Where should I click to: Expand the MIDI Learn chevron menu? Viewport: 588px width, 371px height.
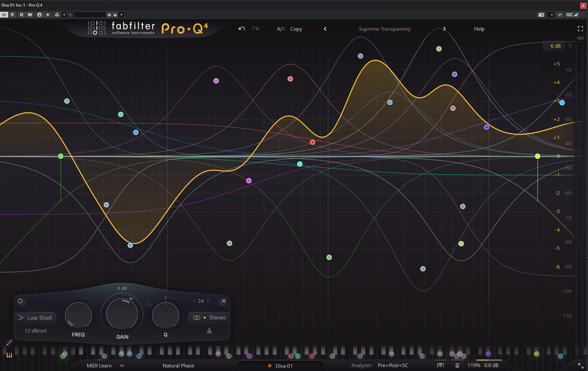122,366
